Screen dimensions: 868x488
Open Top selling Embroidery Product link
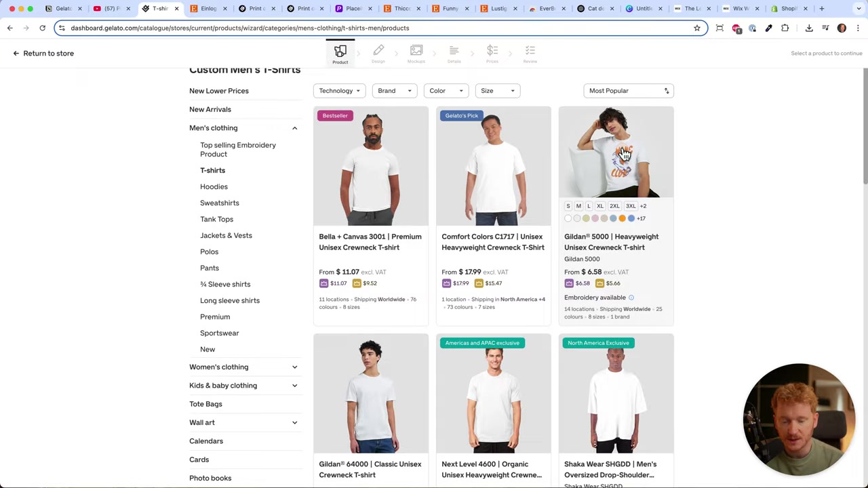point(238,150)
